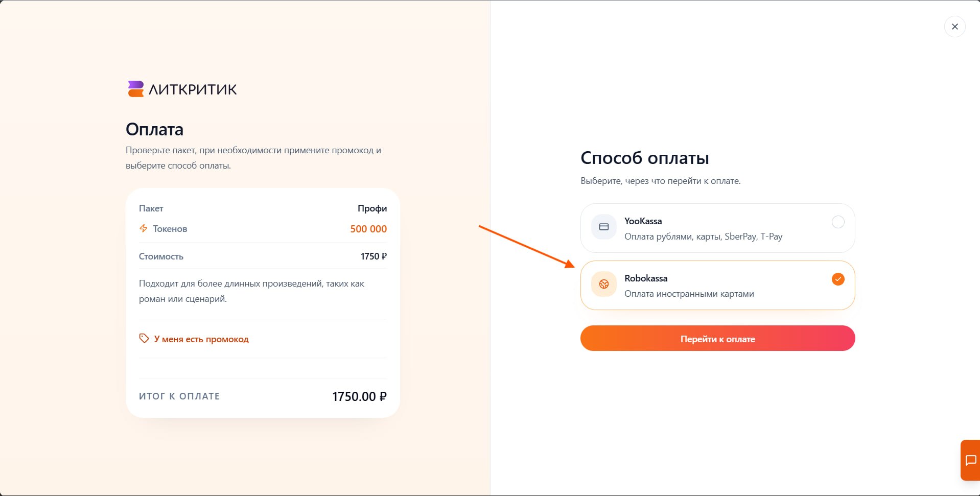Open the chat support widget

pyautogui.click(x=970, y=460)
